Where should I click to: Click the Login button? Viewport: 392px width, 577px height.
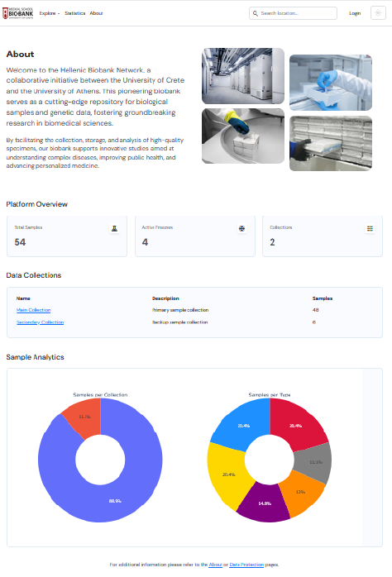[x=355, y=13]
